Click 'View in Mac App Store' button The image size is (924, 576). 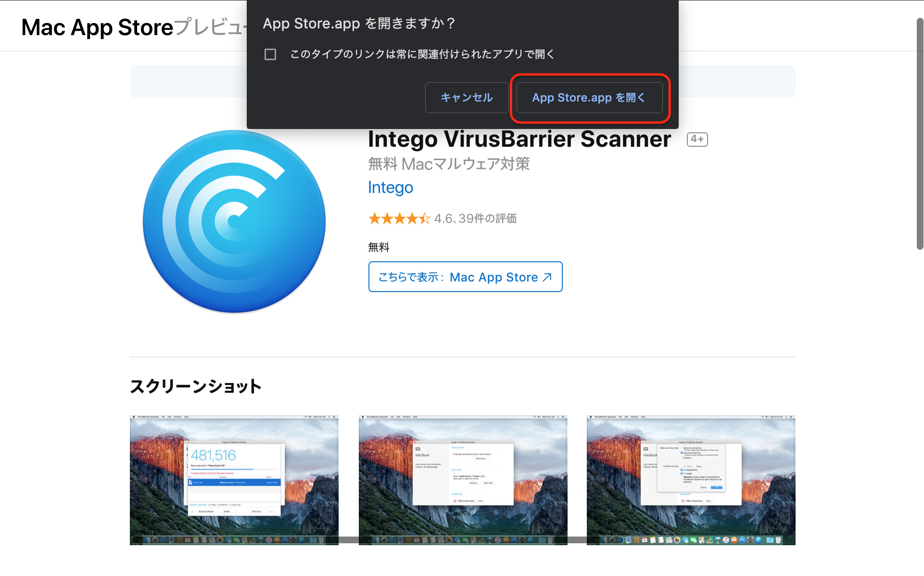[x=465, y=277]
